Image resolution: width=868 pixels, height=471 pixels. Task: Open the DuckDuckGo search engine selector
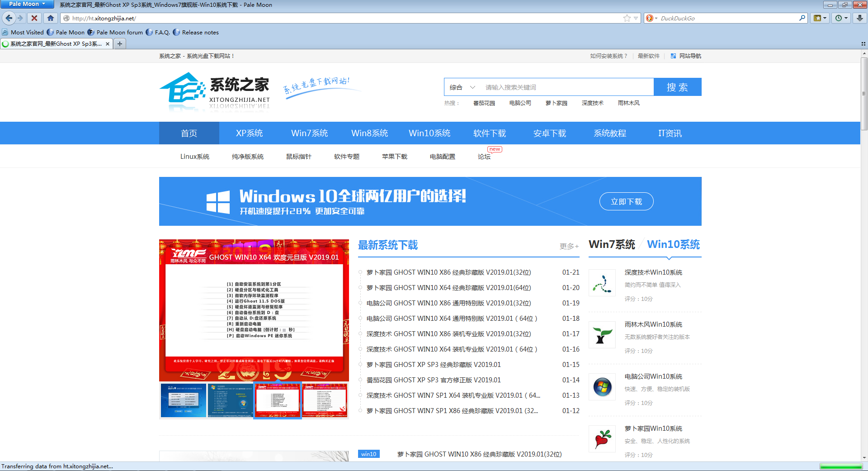[x=651, y=18]
